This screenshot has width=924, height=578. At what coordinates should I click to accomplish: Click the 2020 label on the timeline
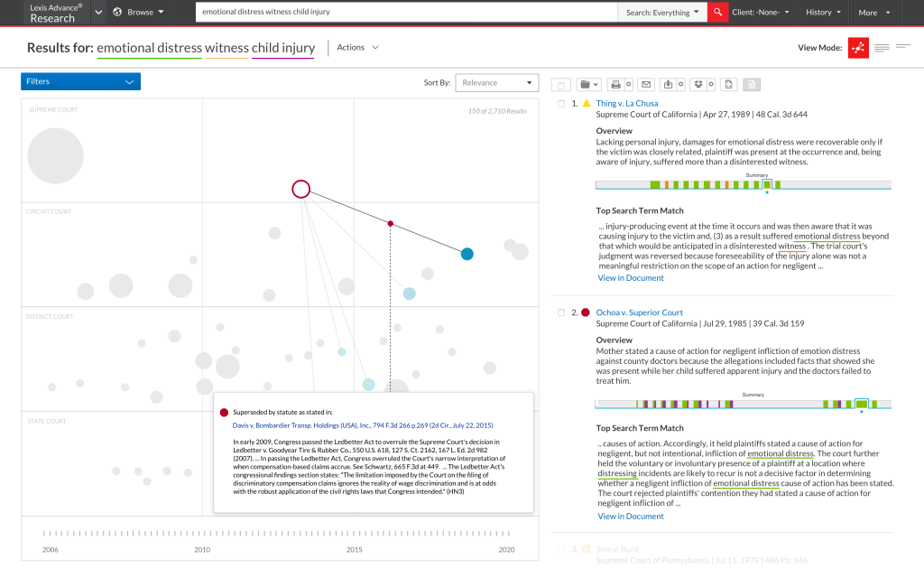tap(506, 550)
